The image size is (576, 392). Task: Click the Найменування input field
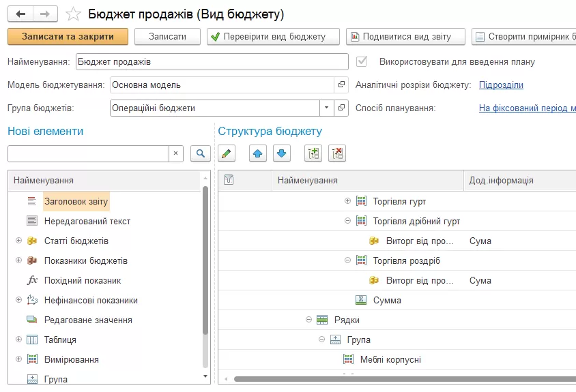[x=212, y=61]
